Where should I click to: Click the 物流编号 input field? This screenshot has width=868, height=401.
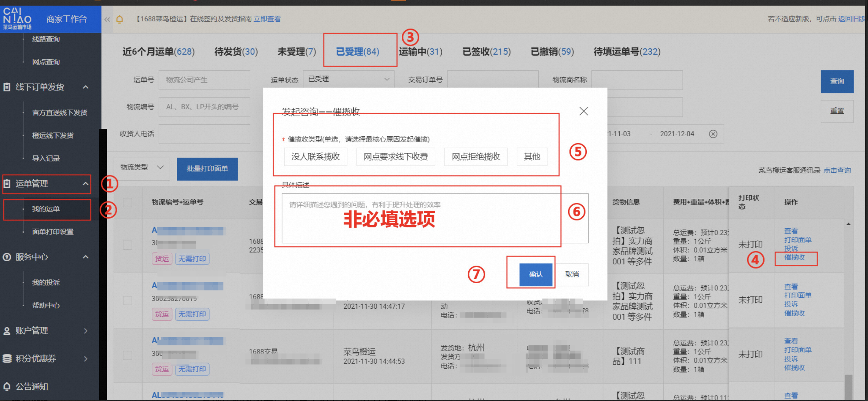click(204, 107)
